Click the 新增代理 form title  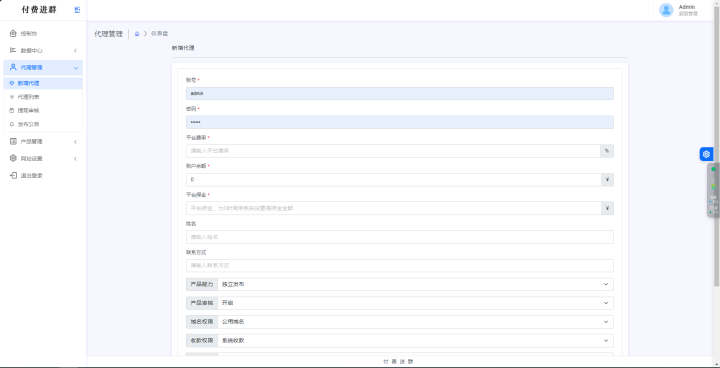click(x=183, y=48)
